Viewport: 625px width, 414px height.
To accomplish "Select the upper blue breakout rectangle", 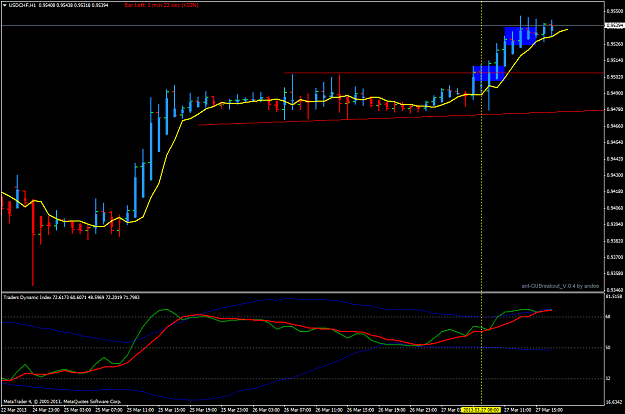I will pos(520,36).
